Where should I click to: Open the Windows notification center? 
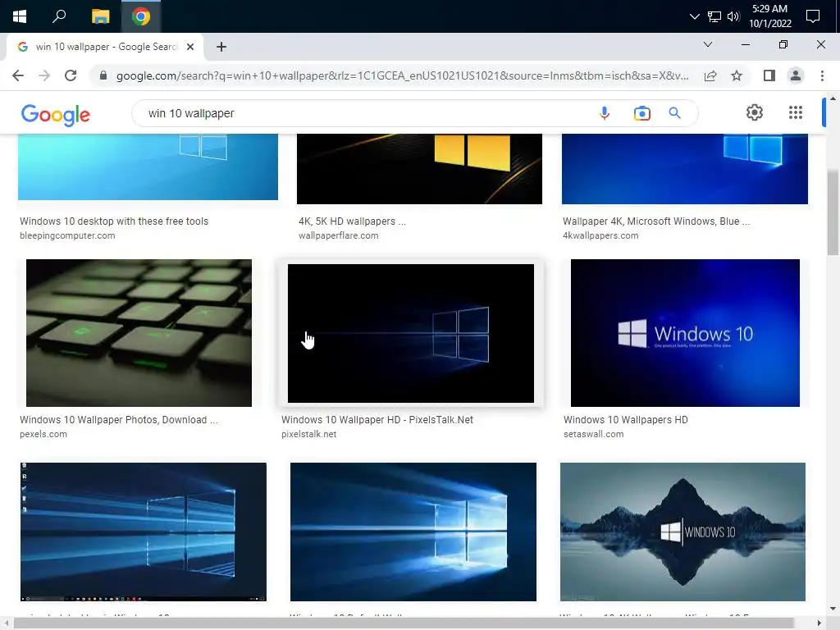click(x=813, y=16)
